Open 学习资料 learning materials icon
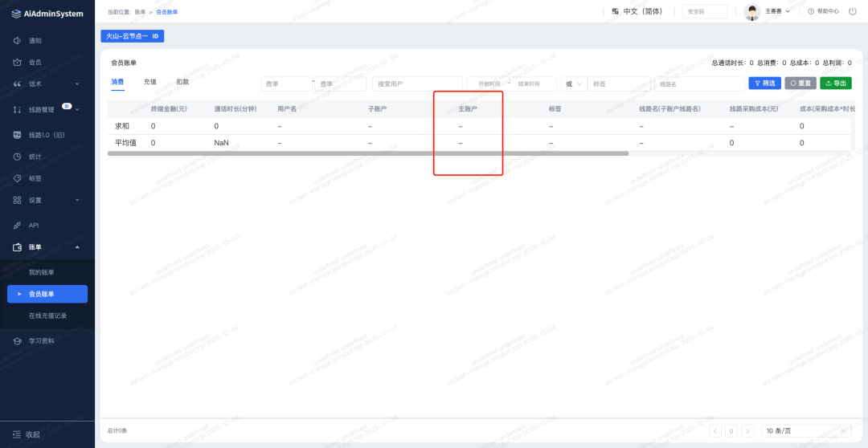Screen dimensions: 868x448 point(18,341)
